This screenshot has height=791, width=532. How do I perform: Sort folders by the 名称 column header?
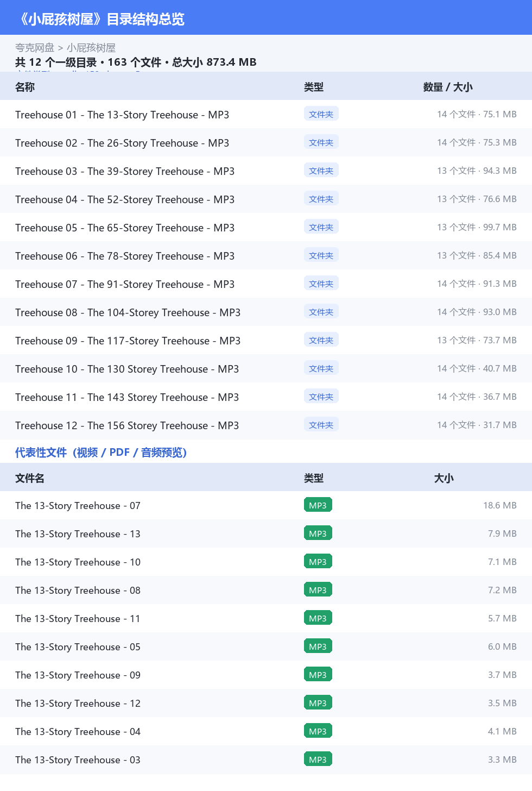click(25, 87)
